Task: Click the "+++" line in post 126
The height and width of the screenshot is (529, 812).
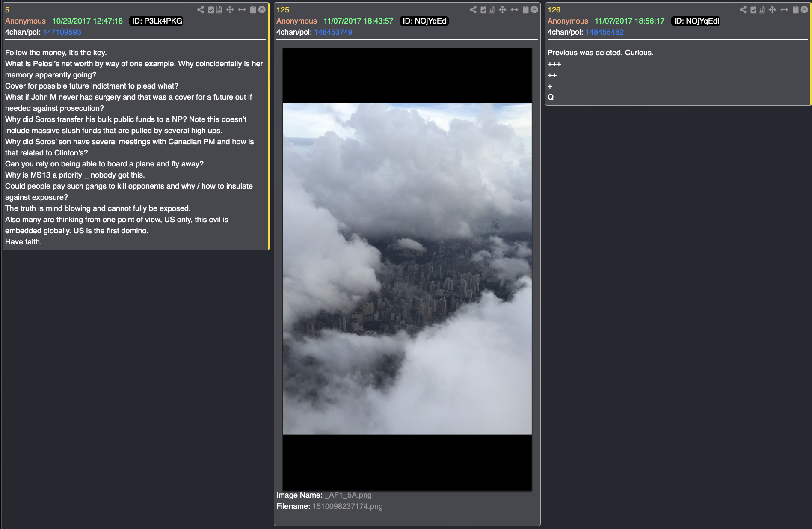Action: click(x=554, y=64)
